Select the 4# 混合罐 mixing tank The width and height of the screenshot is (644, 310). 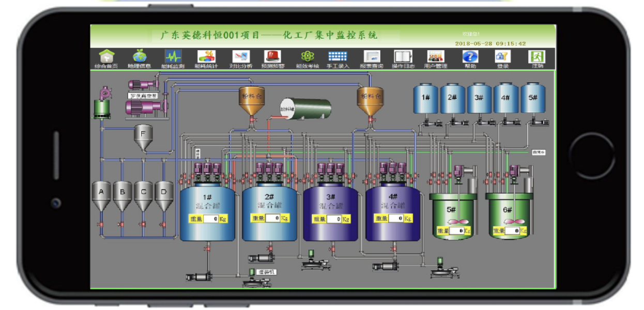tap(393, 212)
